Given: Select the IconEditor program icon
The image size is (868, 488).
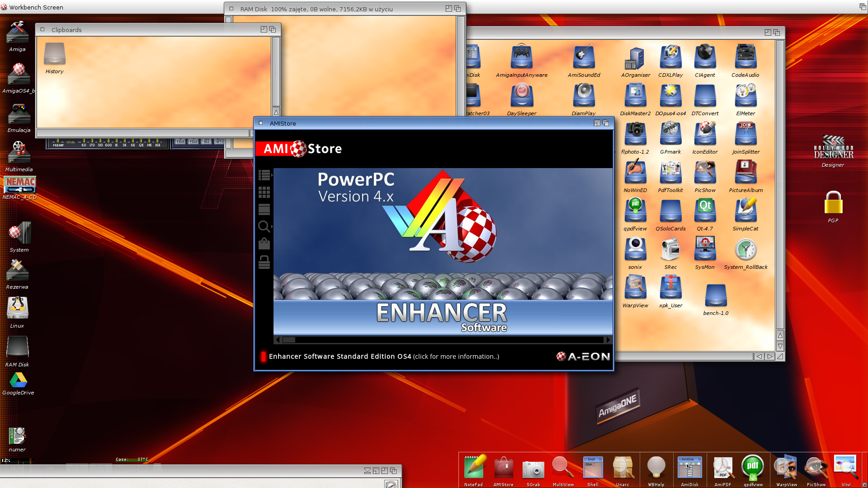Looking at the screenshot, I should (x=705, y=138).
